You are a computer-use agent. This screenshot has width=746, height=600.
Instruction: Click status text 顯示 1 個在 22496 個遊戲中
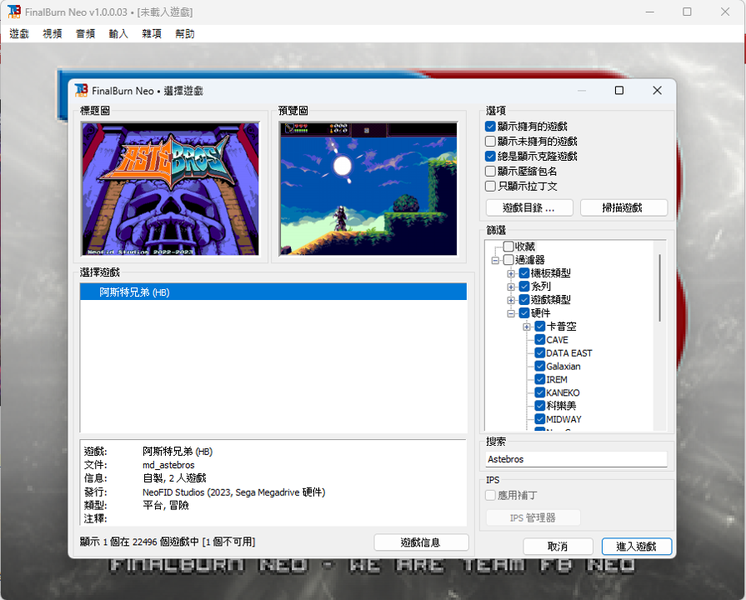coord(139,542)
